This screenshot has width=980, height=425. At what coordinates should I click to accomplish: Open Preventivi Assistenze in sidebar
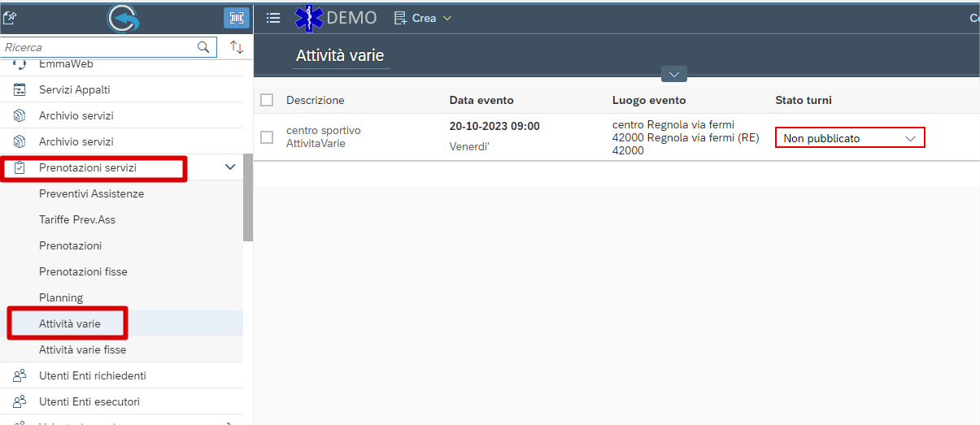91,193
